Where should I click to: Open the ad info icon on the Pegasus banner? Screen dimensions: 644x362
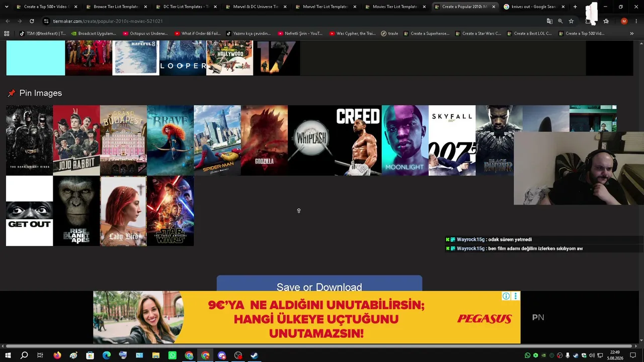pos(506,296)
